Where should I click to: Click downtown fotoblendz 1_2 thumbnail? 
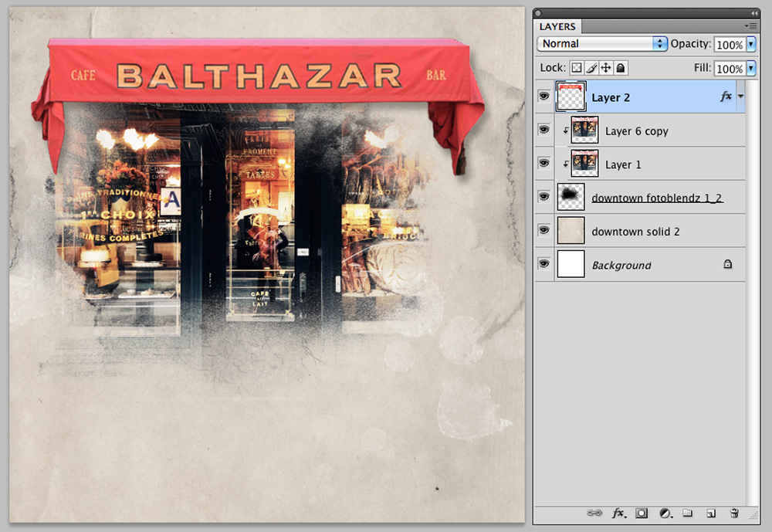571,197
